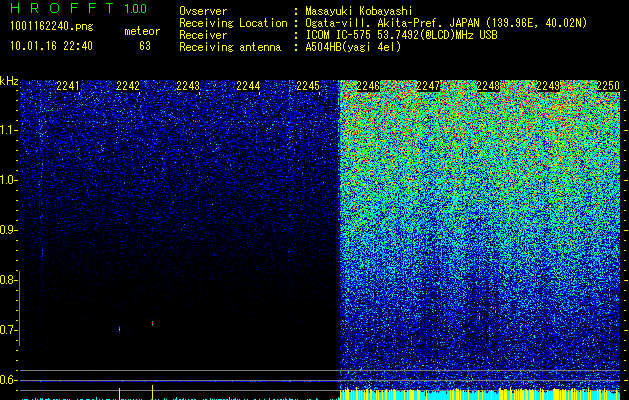Click the 2244 time marker
The image size is (629, 400).
pyautogui.click(x=248, y=86)
